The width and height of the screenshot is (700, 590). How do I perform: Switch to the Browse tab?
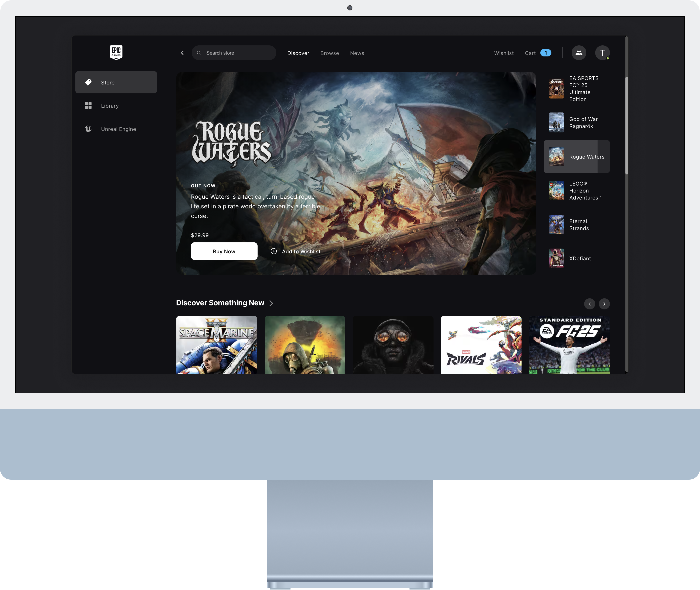329,53
